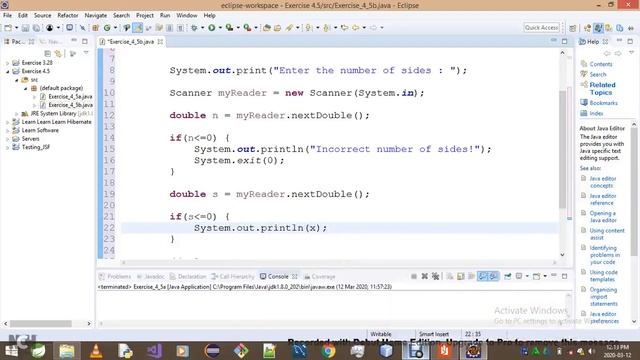Image resolution: width=640 pixels, height=360 pixels.
Task: Expand the Exercise 3.28 project
Action: click(7, 63)
